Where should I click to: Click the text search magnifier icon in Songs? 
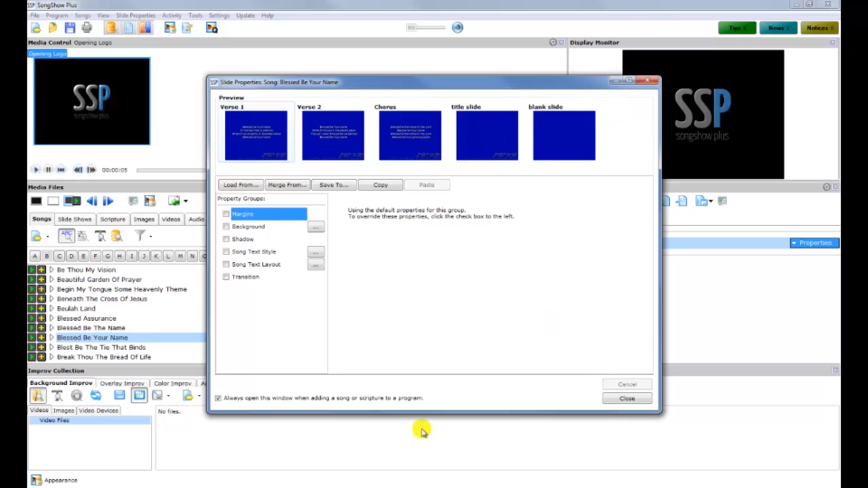click(x=100, y=236)
